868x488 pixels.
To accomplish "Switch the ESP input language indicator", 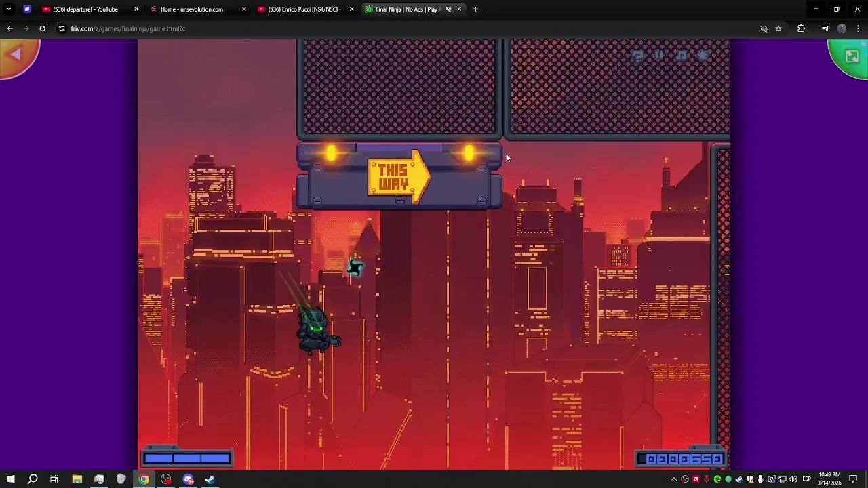I will pos(807,479).
